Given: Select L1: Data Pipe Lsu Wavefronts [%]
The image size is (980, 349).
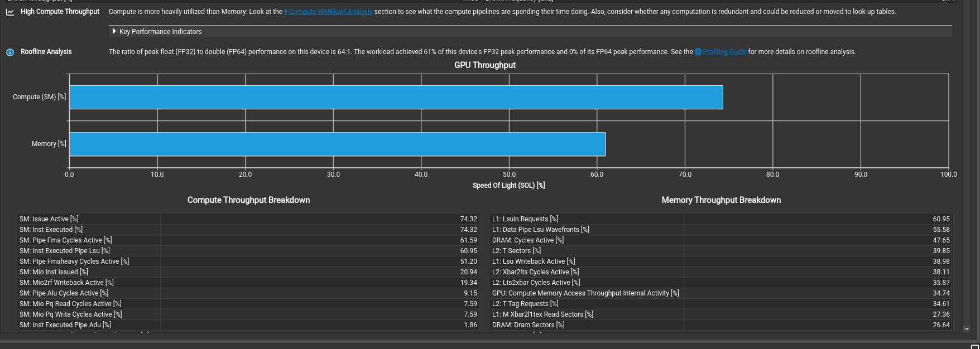Looking at the screenshot, I should coord(721,230).
